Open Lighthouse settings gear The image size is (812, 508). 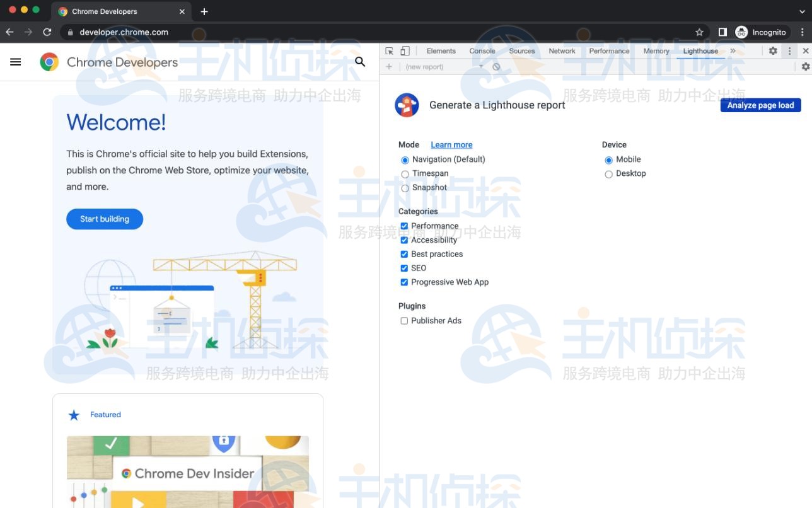806,67
